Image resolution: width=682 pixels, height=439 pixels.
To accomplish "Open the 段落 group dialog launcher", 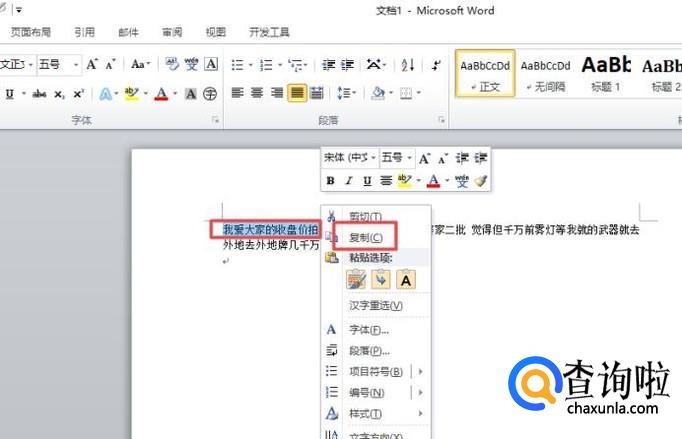I will tap(441, 120).
